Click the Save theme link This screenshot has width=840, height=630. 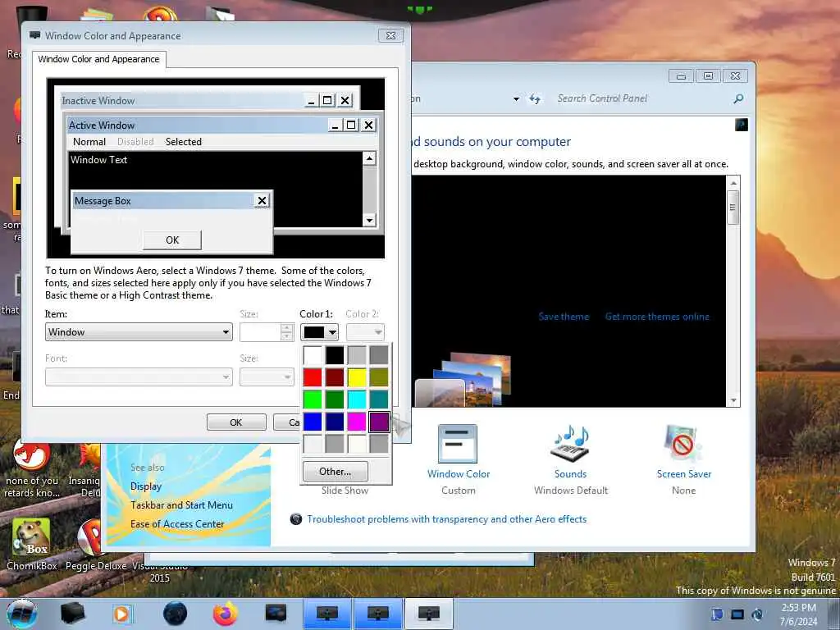[564, 317]
